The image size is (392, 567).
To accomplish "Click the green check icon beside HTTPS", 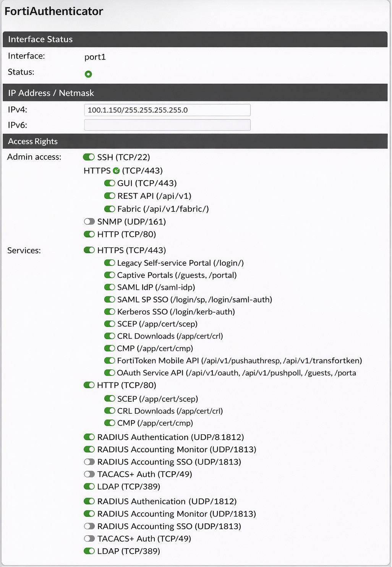I will (x=116, y=171).
